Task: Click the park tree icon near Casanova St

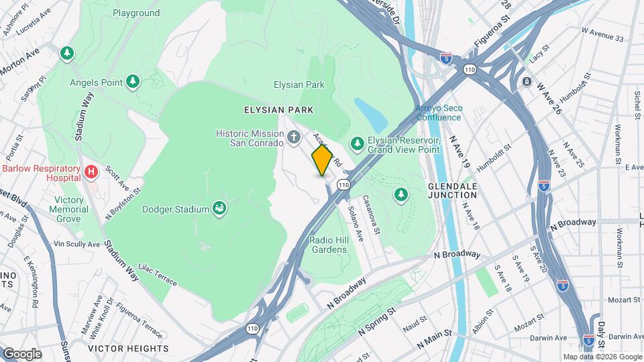Action: coord(401,194)
